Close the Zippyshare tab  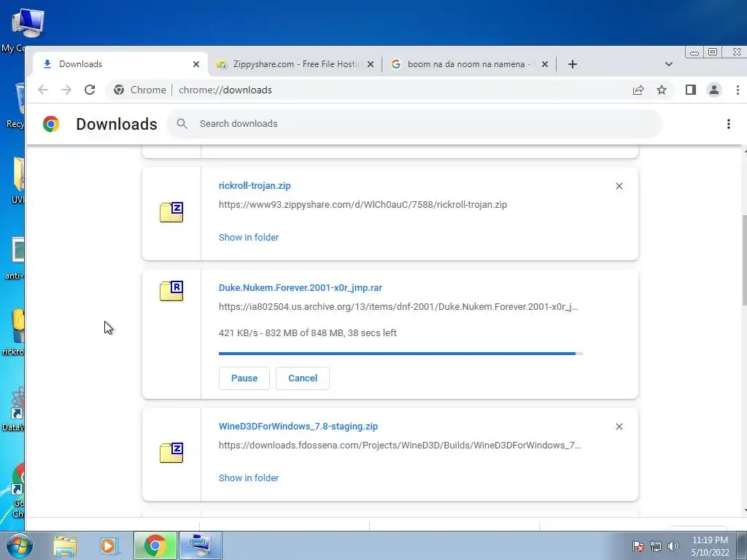tap(370, 64)
